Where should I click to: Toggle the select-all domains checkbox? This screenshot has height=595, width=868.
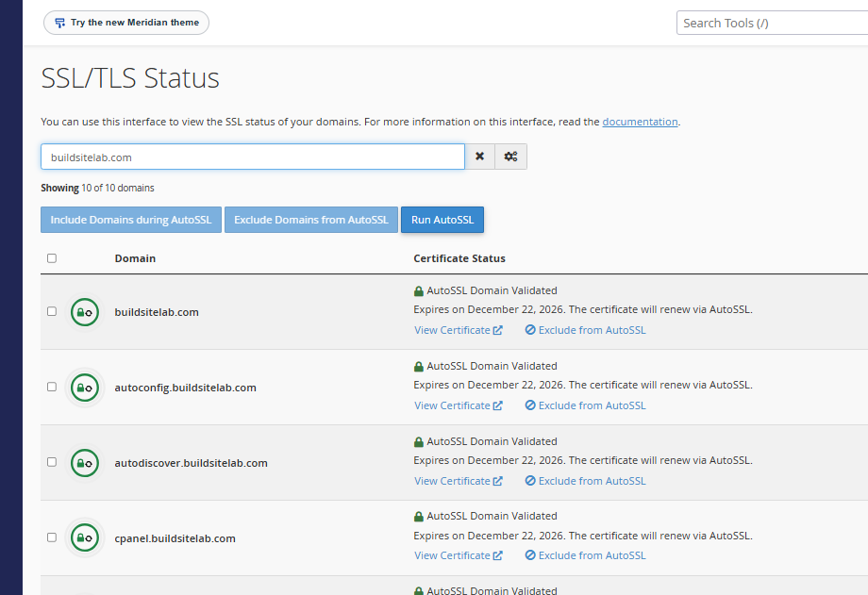click(52, 258)
